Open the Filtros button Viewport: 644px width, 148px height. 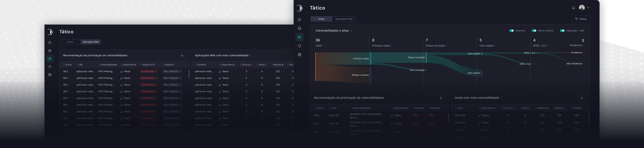point(581,19)
